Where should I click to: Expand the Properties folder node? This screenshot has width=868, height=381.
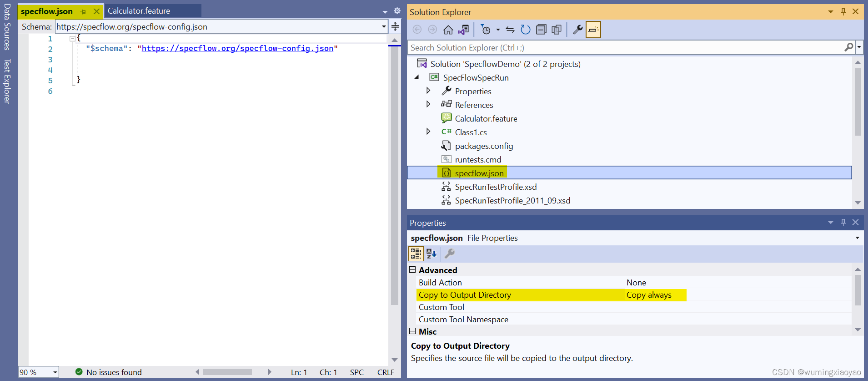click(x=428, y=91)
